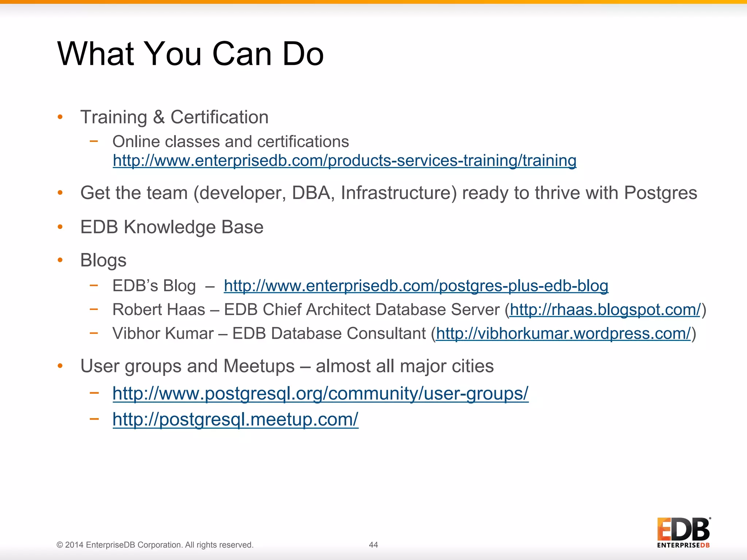Open the postgresql.org community user-groups link

coord(321,393)
